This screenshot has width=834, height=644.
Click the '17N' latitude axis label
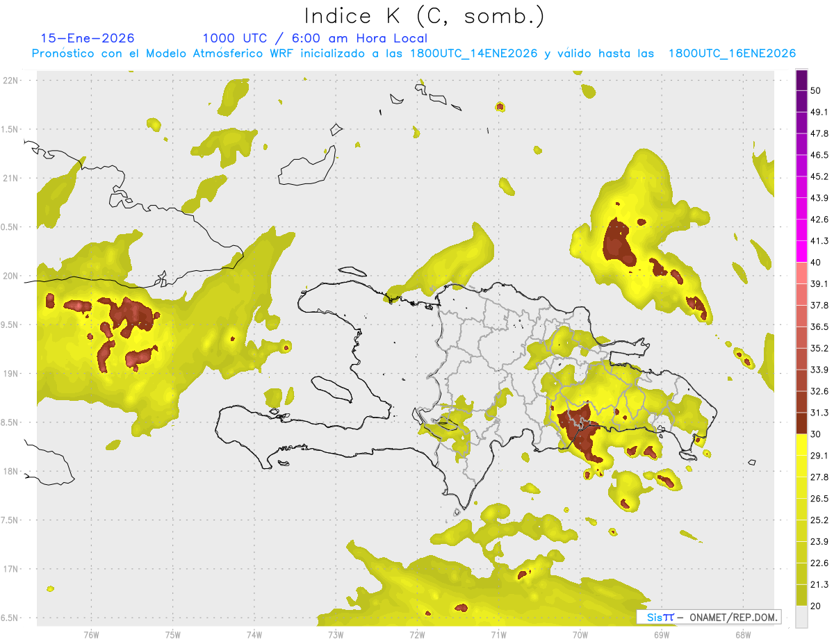click(12, 569)
